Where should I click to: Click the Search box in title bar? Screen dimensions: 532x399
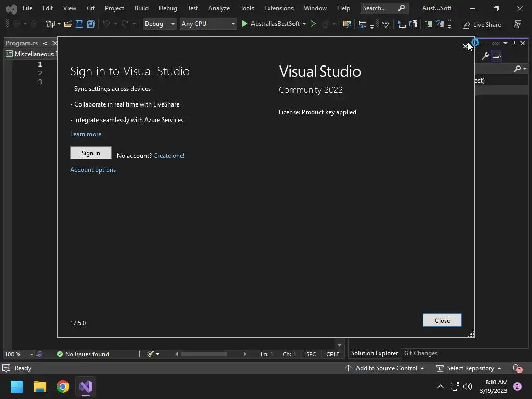click(384, 8)
